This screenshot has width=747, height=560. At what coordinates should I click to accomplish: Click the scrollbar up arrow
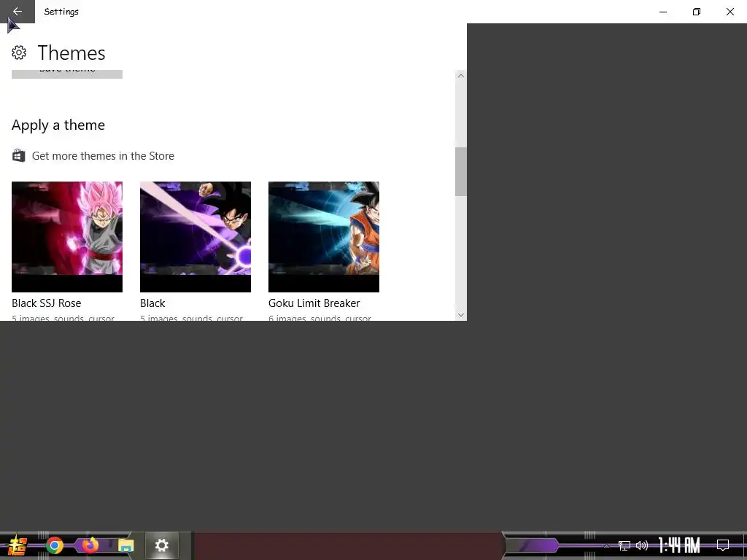pos(461,76)
